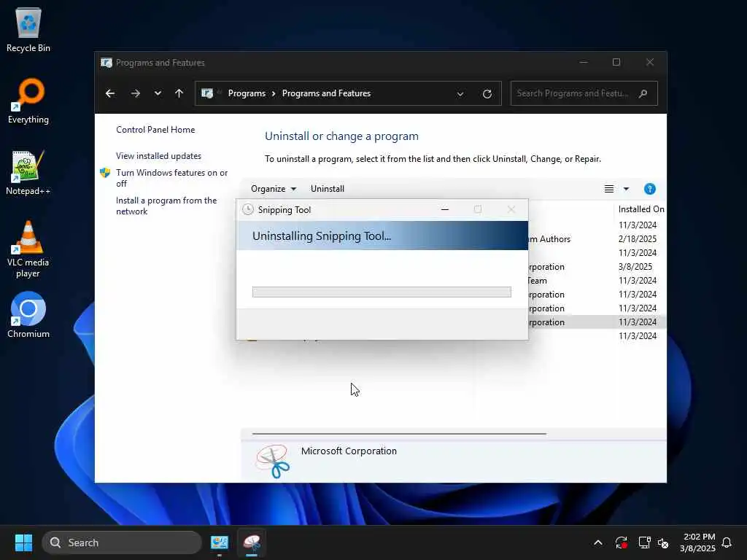Sort by the Installed On column header
The height and width of the screenshot is (560, 747).
(640, 209)
